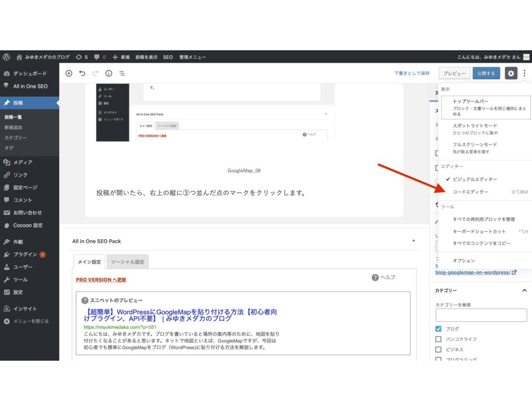
Task: Click the プレビュー button
Action: (x=454, y=73)
